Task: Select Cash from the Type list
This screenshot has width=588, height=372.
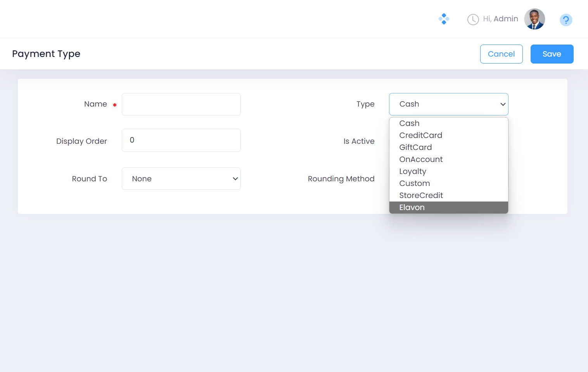Action: (x=410, y=123)
